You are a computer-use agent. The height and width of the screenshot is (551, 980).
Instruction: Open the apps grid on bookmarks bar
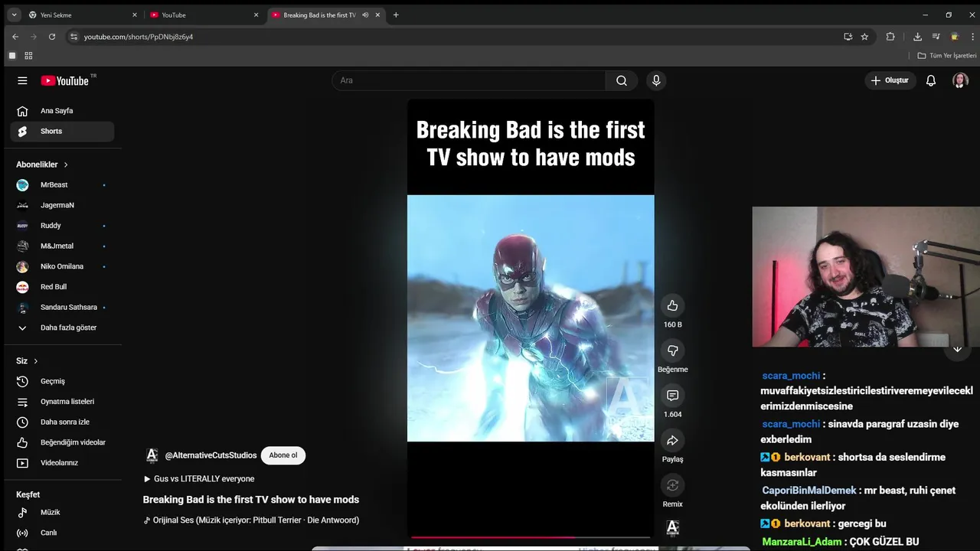click(x=28, y=56)
